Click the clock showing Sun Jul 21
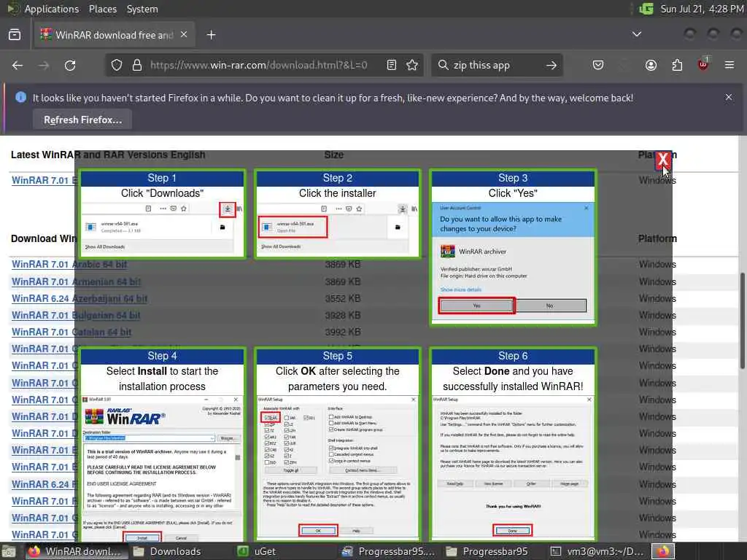 click(702, 9)
